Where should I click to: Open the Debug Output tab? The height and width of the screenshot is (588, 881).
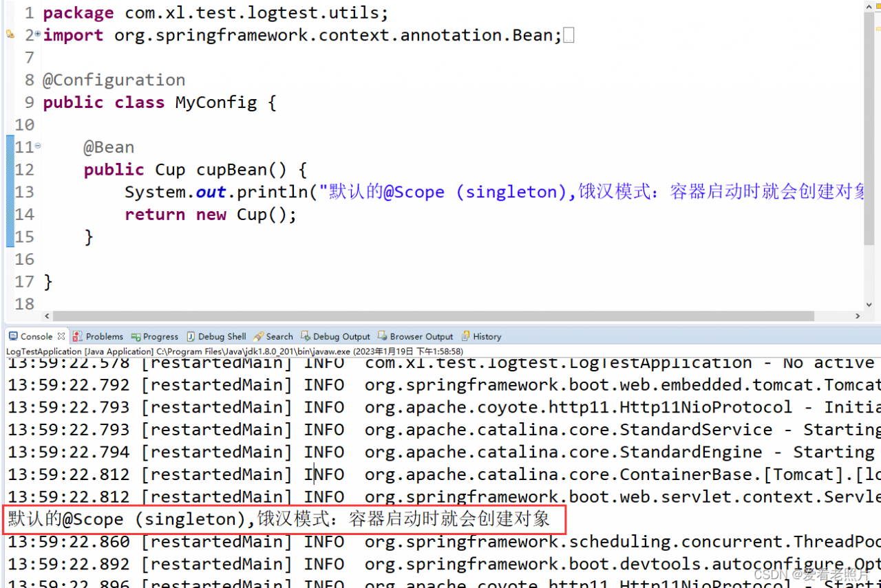coord(335,336)
